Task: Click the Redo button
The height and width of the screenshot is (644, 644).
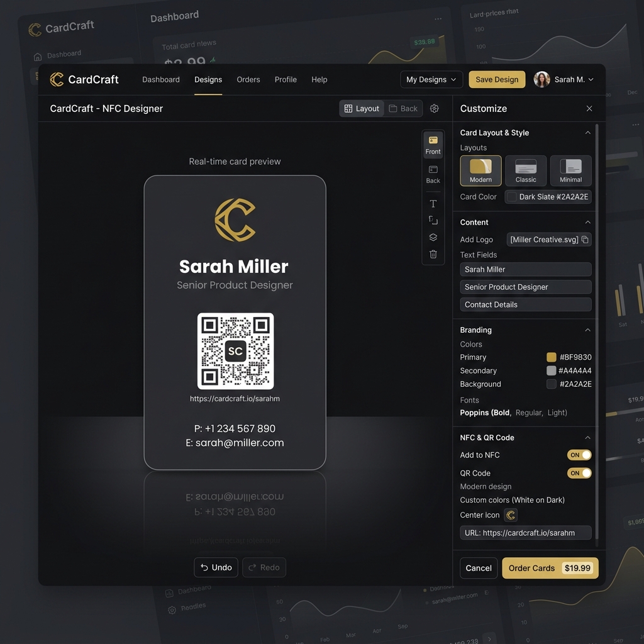Action: 264,567
